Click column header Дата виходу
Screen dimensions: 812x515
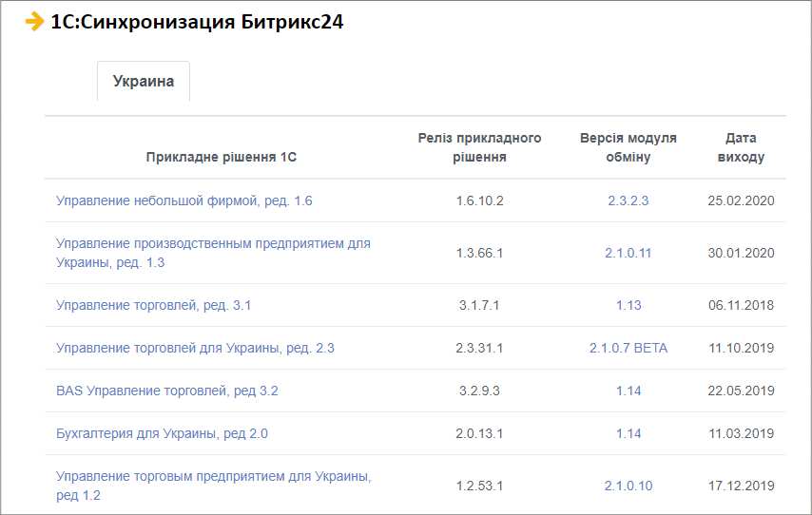(741, 147)
